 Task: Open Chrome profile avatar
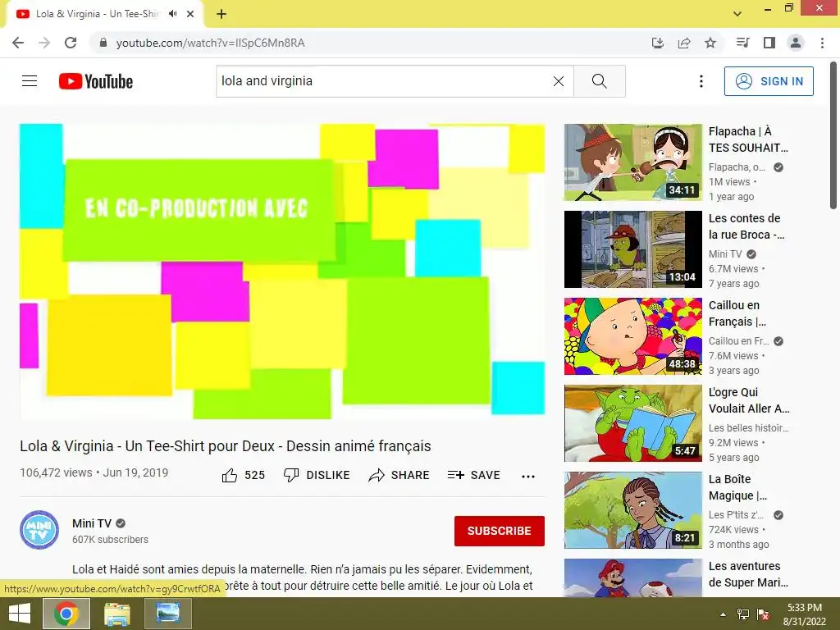coord(796,43)
